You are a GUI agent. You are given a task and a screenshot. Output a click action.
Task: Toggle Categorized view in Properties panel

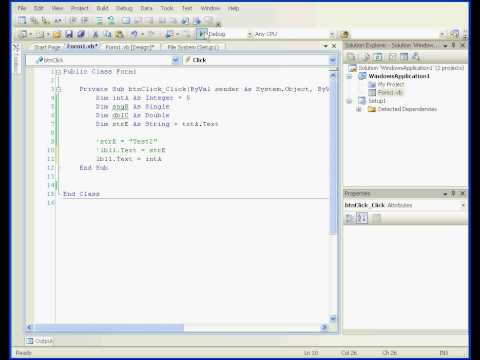pyautogui.click(x=350, y=219)
